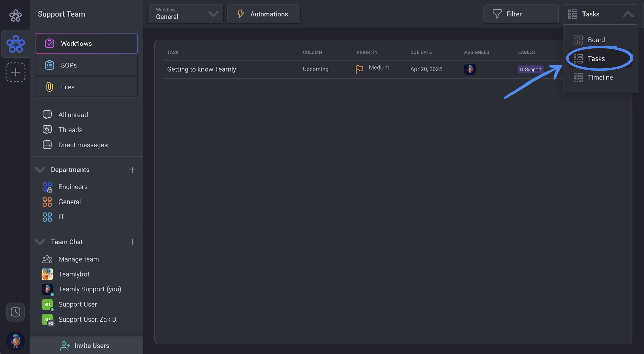Image resolution: width=644 pixels, height=354 pixels.
Task: Click the Files paperclip icon
Action: (50, 87)
